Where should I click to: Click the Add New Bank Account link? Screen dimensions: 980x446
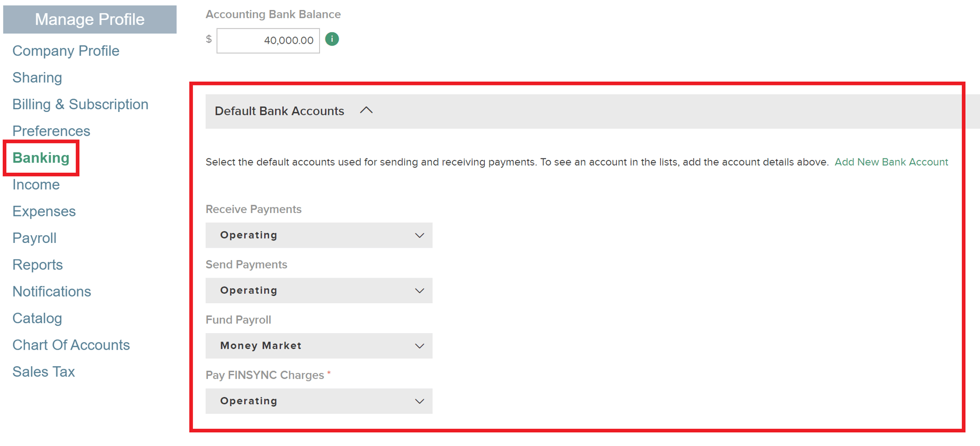click(891, 162)
